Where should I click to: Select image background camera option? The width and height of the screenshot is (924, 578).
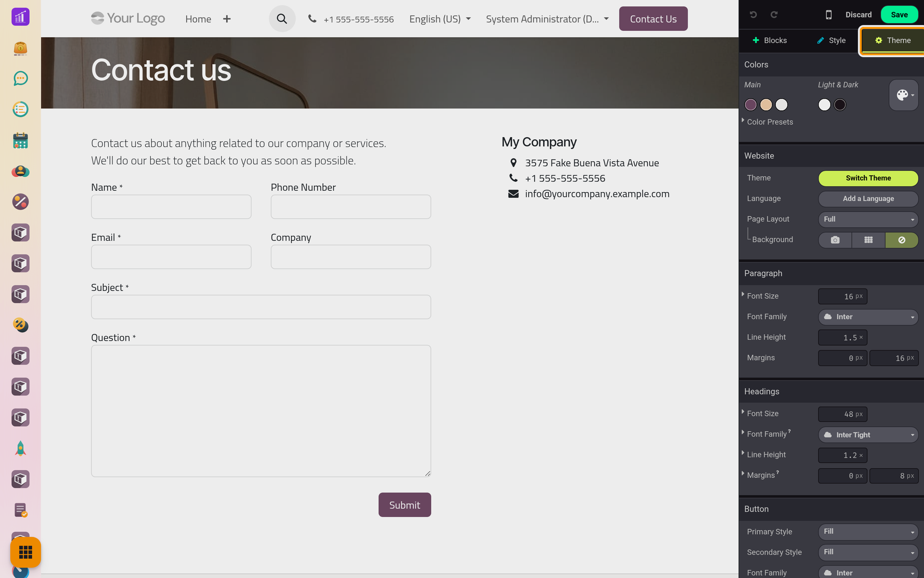point(835,240)
